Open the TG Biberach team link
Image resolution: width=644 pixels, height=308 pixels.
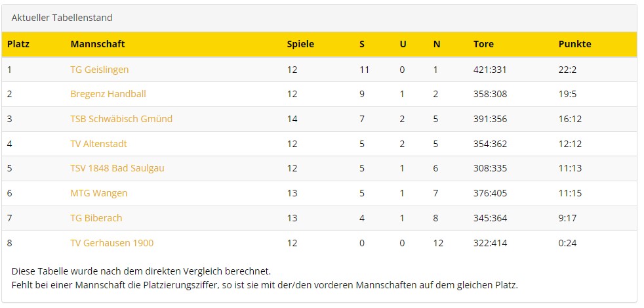(x=96, y=218)
